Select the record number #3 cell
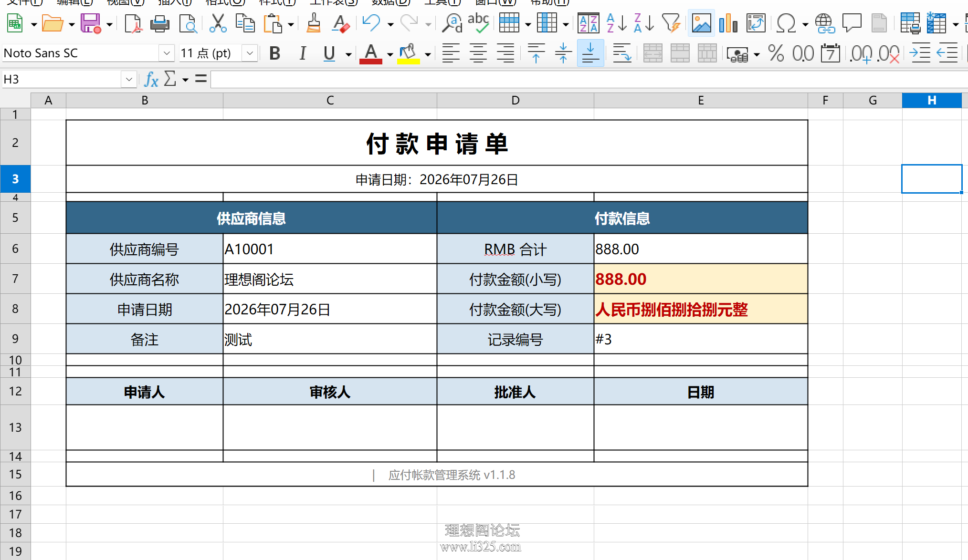Viewport: 968px width, 560px height. point(701,339)
